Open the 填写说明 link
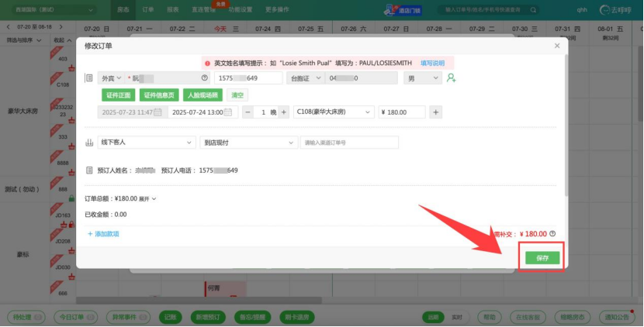 click(x=432, y=63)
